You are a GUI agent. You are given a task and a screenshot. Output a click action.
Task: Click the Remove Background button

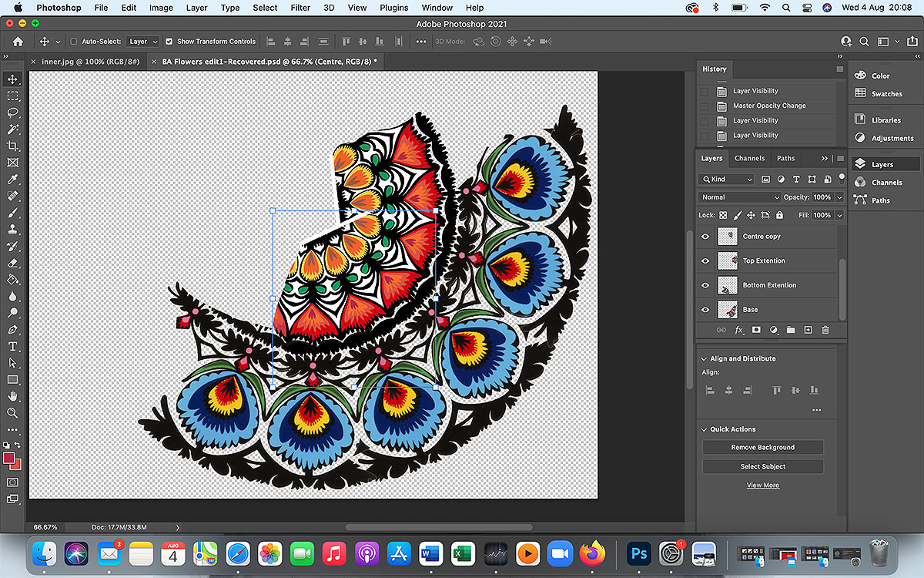tap(762, 447)
